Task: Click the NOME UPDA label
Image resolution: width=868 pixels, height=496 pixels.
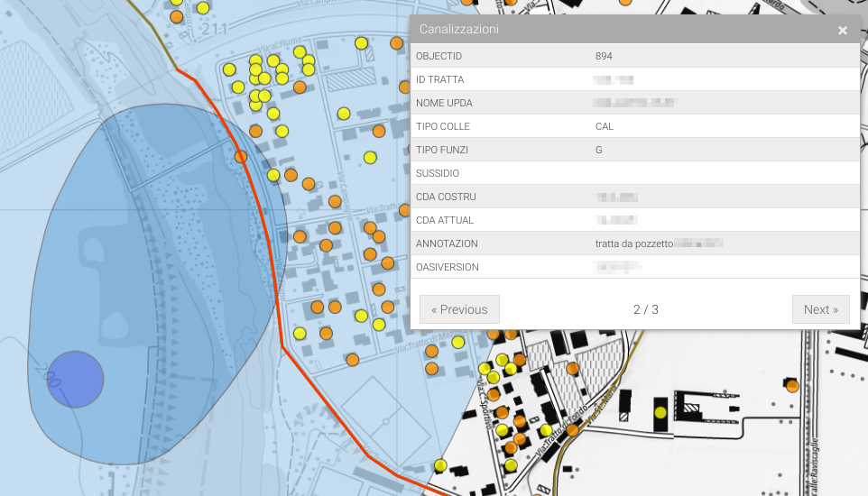Action: [444, 103]
